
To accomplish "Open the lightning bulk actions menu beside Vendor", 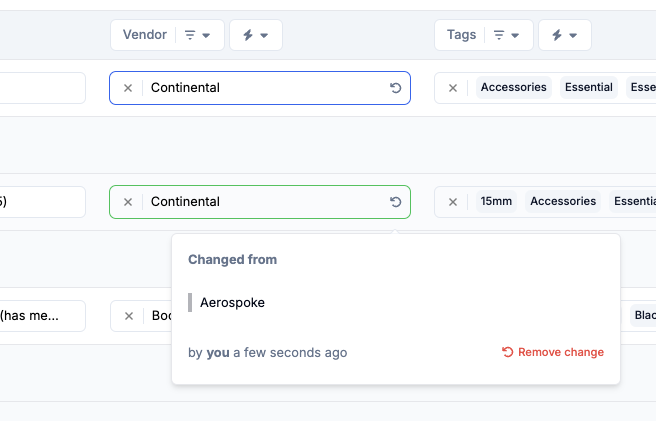I will pyautogui.click(x=255, y=35).
